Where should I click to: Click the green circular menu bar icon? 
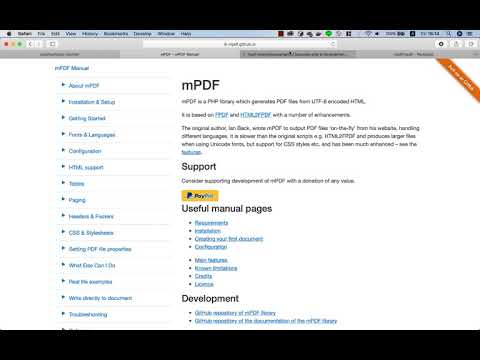328,34
